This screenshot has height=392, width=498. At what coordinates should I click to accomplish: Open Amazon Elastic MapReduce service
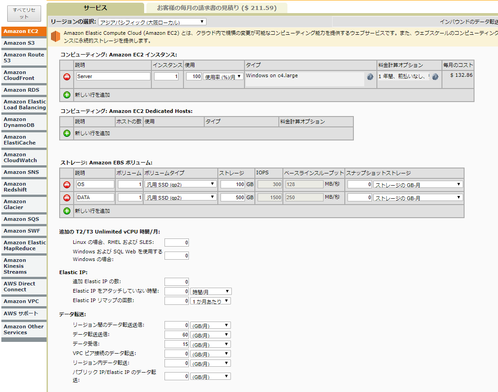coord(24,246)
